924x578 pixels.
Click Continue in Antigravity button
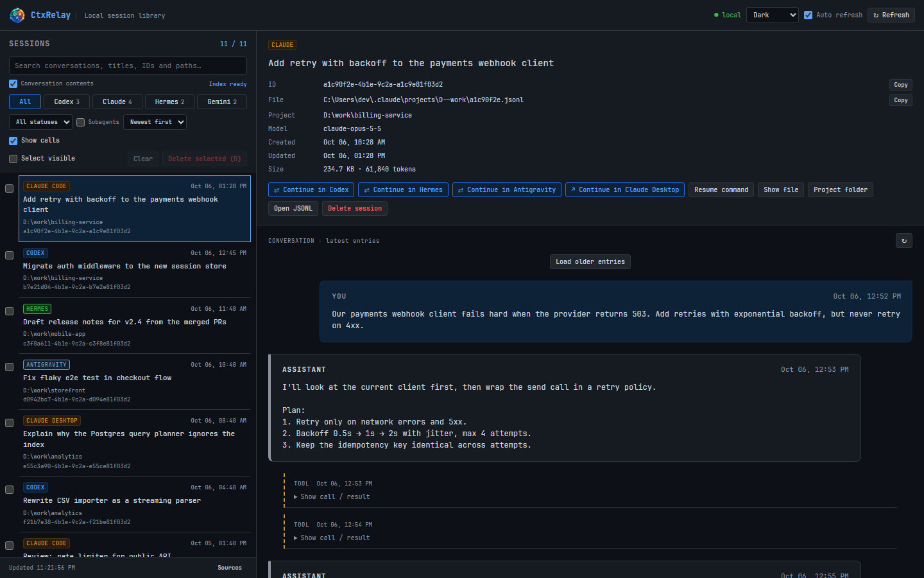[507, 189]
